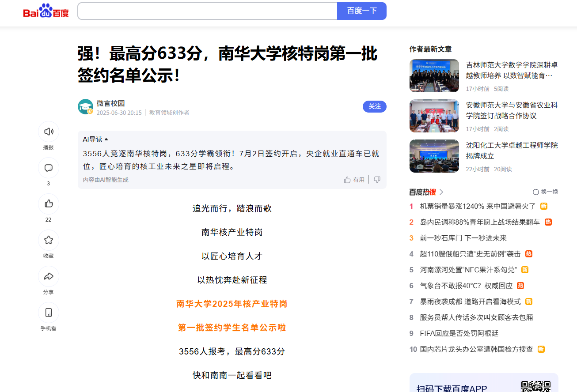Open the 安徽师范大学 signing ceremony thumbnail
The width and height of the screenshot is (577, 392).
[434, 116]
